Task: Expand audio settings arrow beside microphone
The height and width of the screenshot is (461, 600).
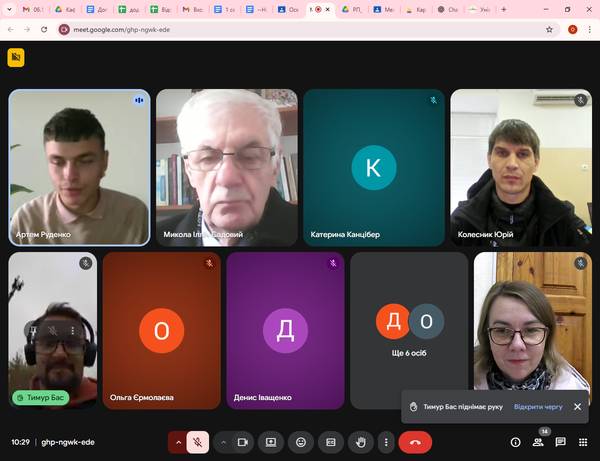Action: (x=179, y=442)
